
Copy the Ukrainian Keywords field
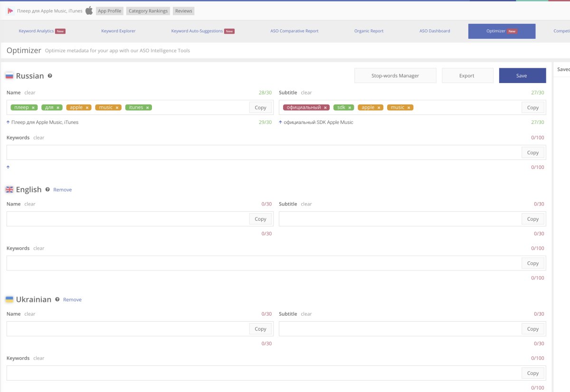pyautogui.click(x=533, y=373)
